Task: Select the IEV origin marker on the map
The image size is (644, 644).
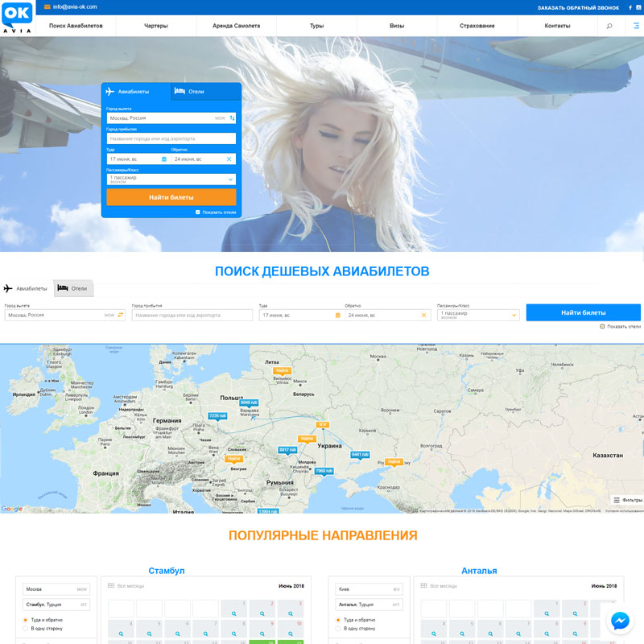Action: click(323, 425)
